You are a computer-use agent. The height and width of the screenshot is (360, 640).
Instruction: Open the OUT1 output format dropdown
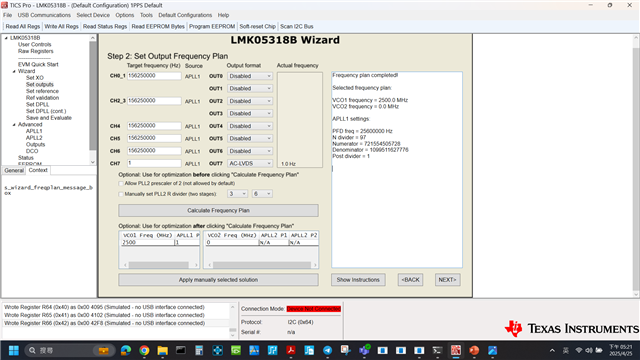pos(250,89)
